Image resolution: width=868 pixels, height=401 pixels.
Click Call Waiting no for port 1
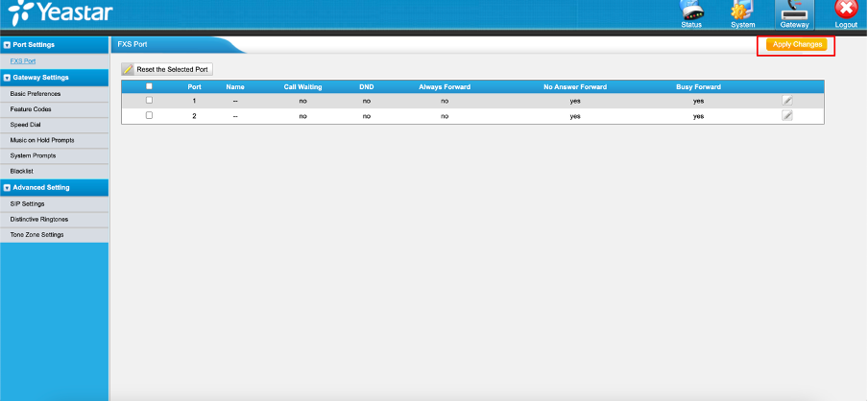click(302, 102)
